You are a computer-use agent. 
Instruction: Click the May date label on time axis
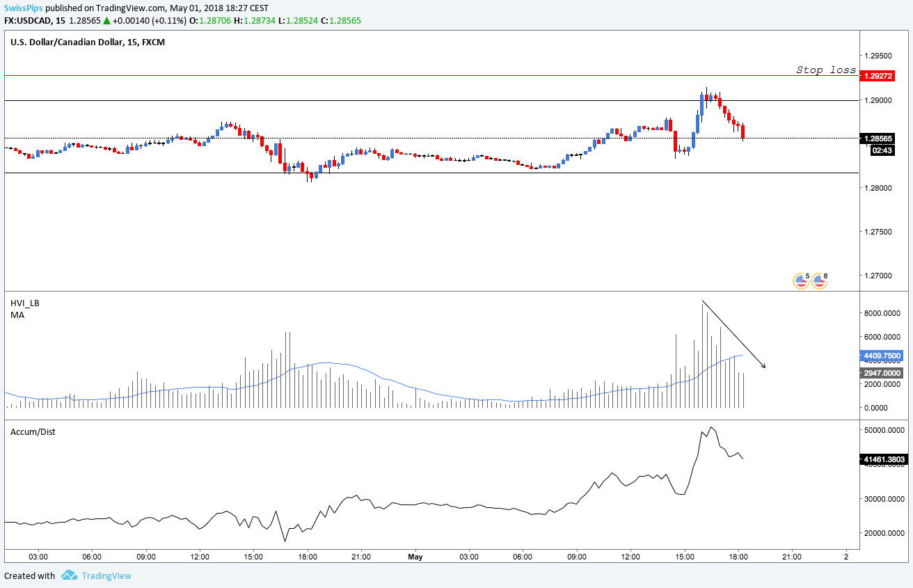click(x=415, y=557)
